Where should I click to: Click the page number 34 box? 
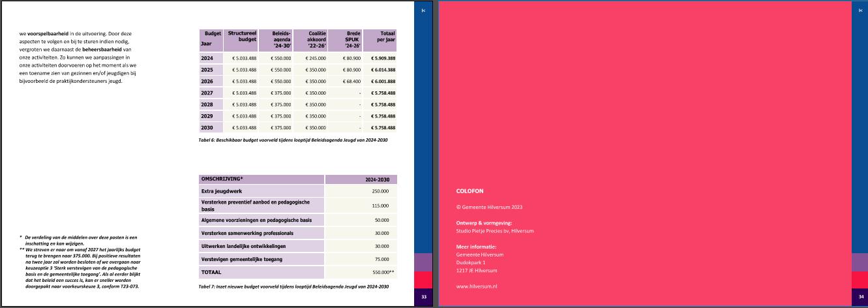coord(860,298)
